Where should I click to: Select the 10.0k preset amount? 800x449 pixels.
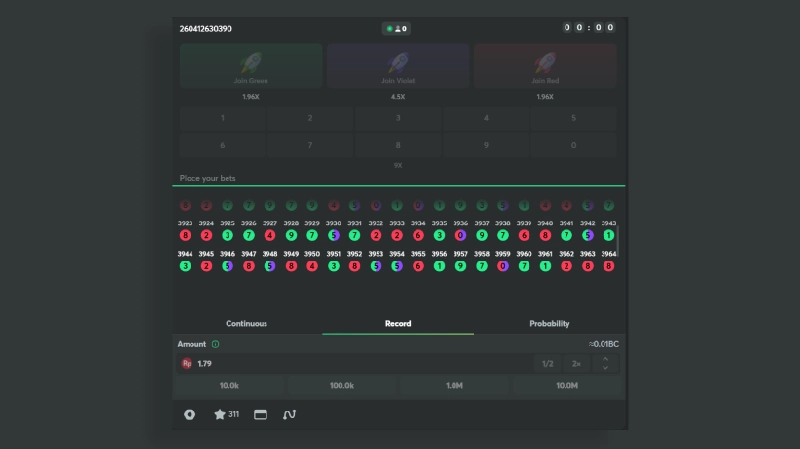click(229, 385)
